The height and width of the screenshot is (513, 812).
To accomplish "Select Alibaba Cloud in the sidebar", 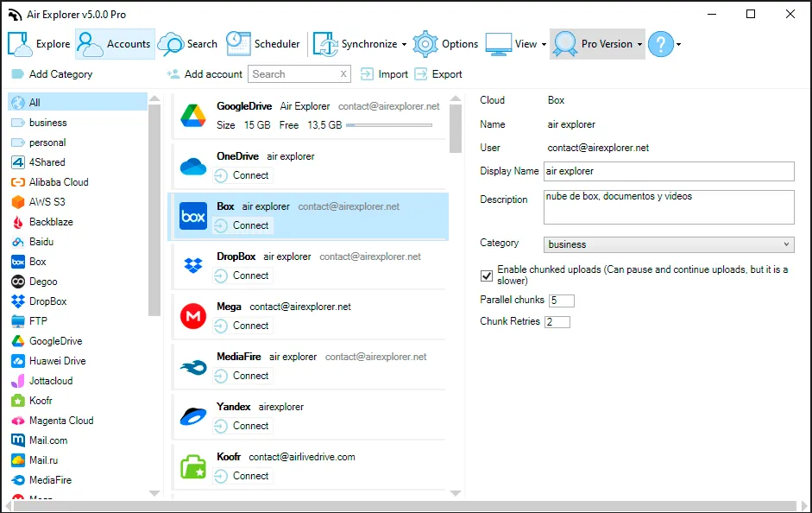I will (78, 182).
